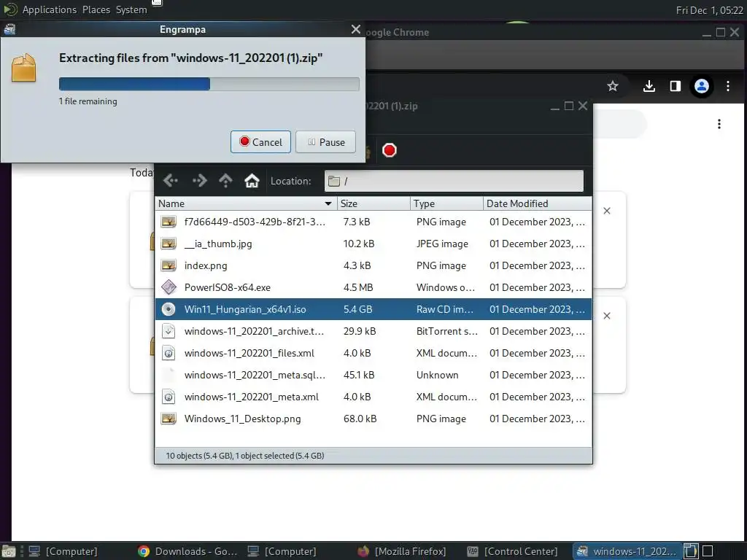Click "BitTorrent s…" type cell
Viewport: 747px width, 560px height.
pos(447,332)
